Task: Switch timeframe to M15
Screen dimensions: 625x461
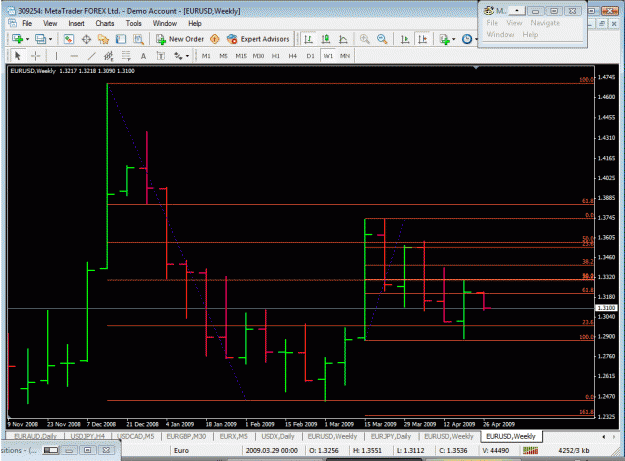Action: tap(241, 56)
